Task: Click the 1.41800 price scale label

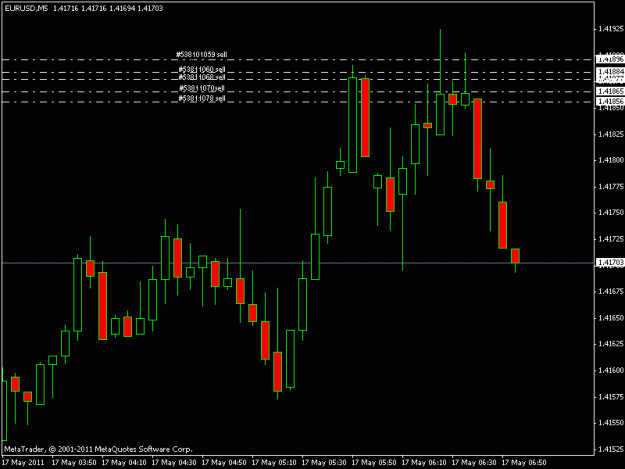Action: click(611, 160)
